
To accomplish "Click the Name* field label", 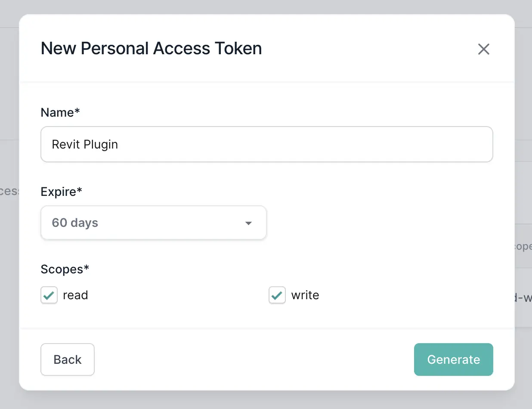I will (60, 112).
